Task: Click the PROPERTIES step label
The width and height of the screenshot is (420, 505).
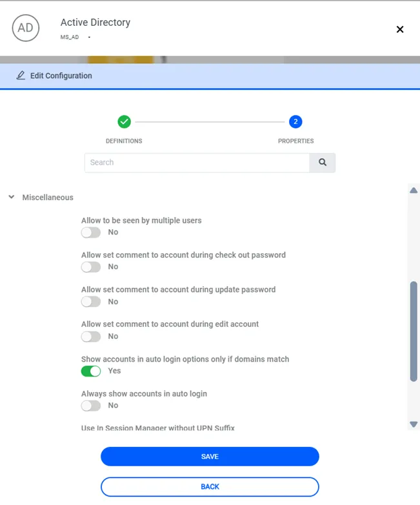Action: coord(295,141)
